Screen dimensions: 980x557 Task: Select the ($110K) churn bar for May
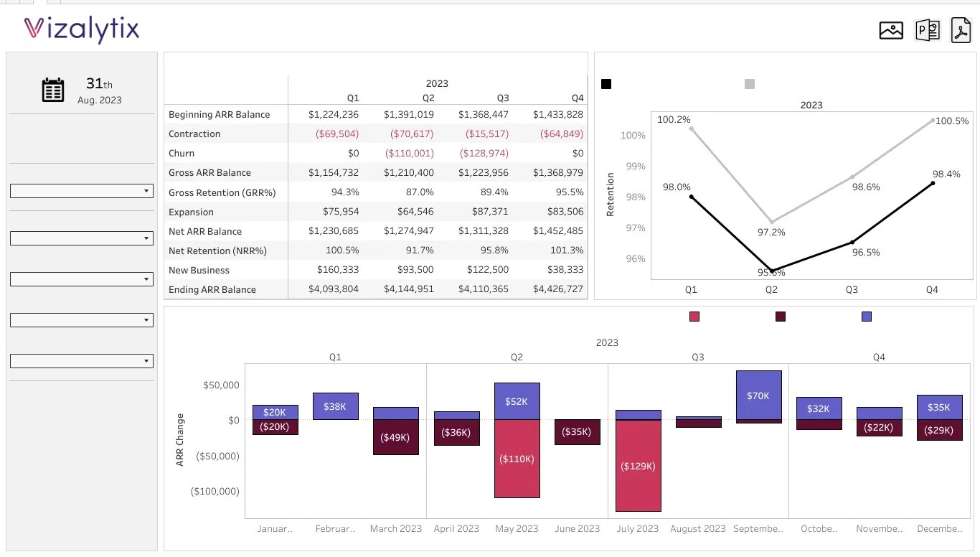(x=517, y=459)
